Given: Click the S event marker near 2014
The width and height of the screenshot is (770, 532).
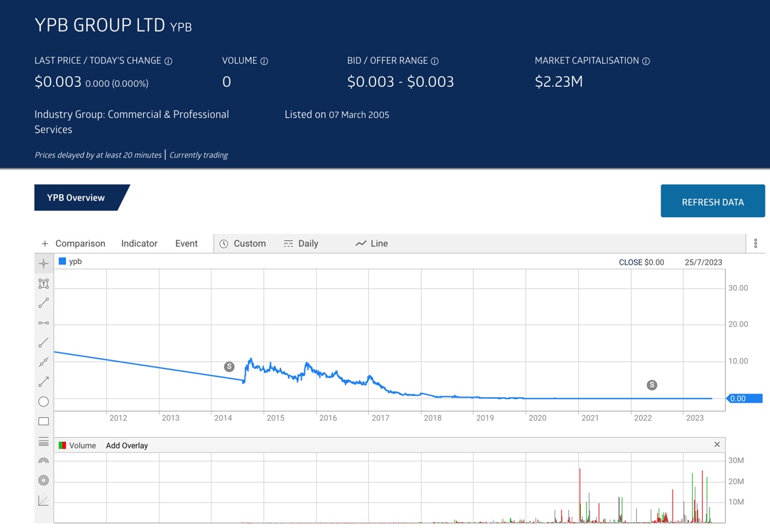Looking at the screenshot, I should pyautogui.click(x=229, y=367).
